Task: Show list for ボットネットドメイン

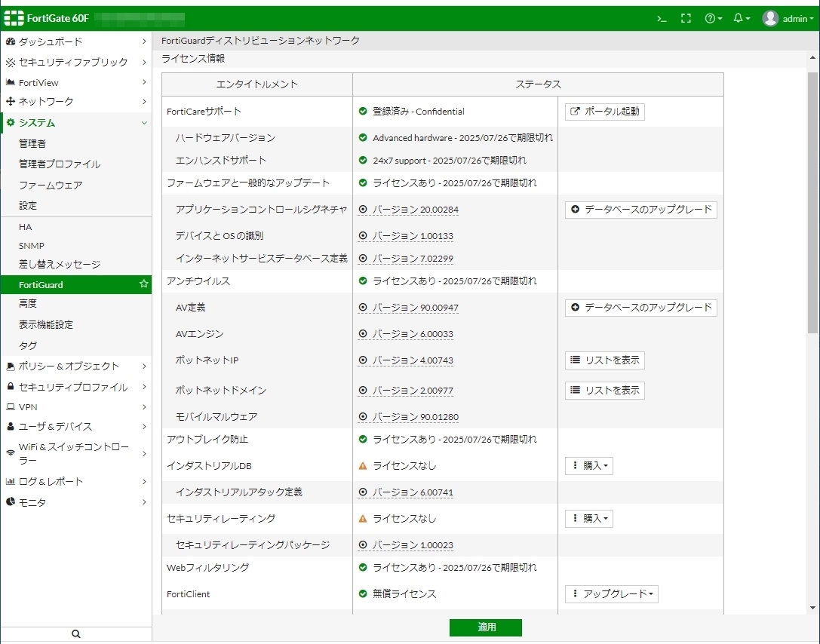Action: pyautogui.click(x=604, y=391)
